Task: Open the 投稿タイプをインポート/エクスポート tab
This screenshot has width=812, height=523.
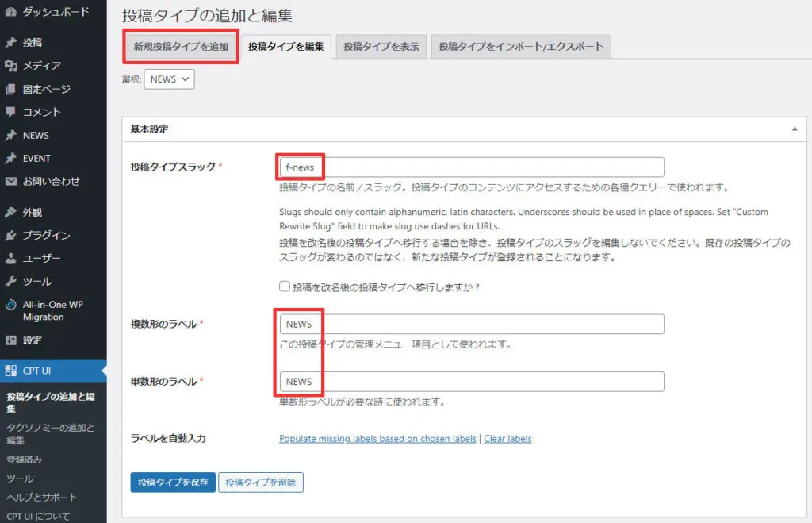Action: 521,47
